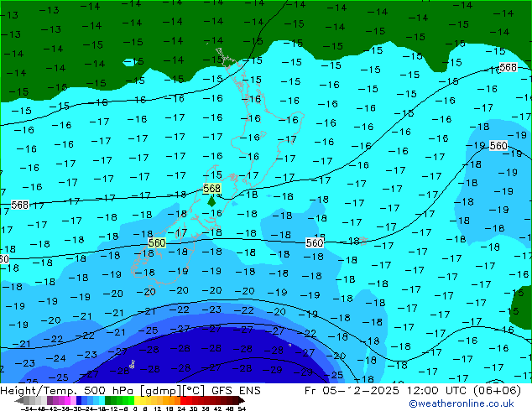Select the yellow swatch above the 0 label
Image resolution: width=532 pixels, height=411 pixels.
pyautogui.click(x=137, y=400)
